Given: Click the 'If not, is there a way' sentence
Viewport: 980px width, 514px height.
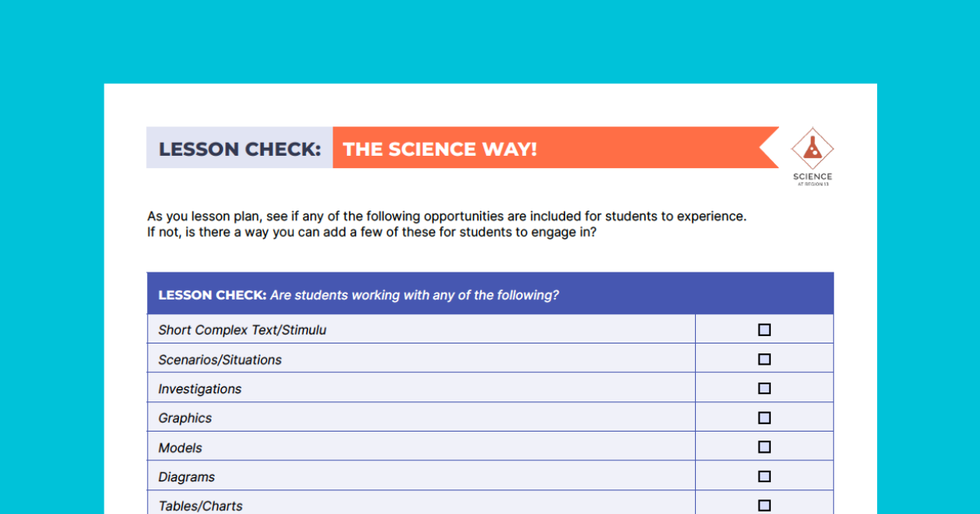Looking at the screenshot, I should tap(372, 232).
